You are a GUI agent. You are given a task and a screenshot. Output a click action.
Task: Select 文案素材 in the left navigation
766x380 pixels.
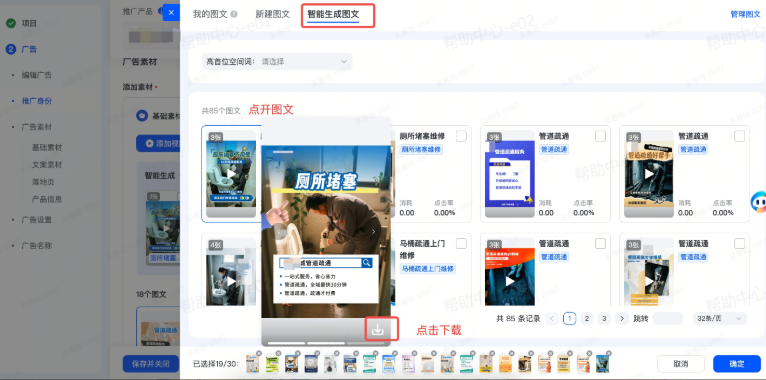[47, 165]
